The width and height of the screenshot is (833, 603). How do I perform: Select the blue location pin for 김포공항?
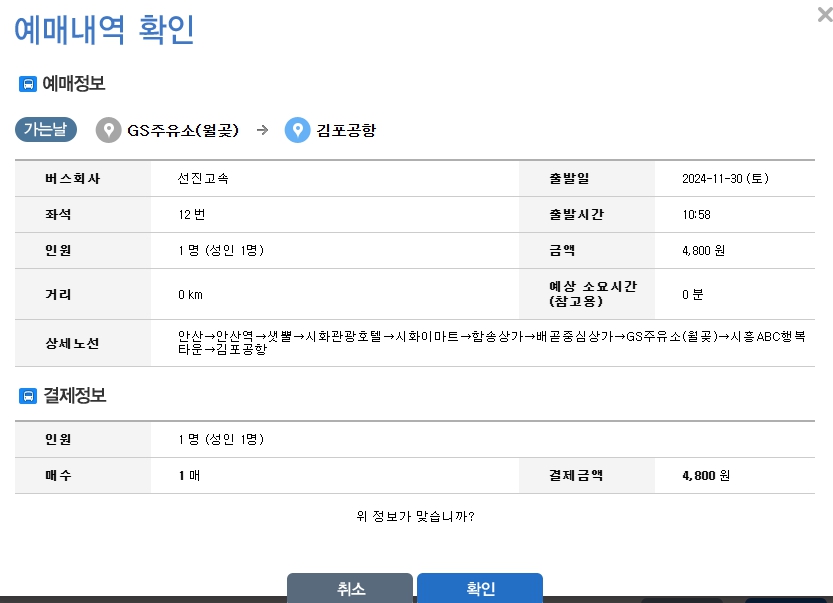[x=297, y=130]
